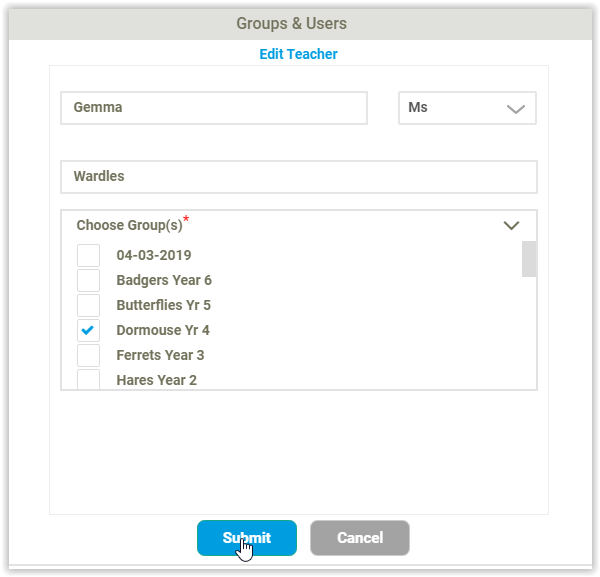Screen dimensions: 600x577
Task: Click the group list scrollbar thumb
Action: [x=529, y=259]
